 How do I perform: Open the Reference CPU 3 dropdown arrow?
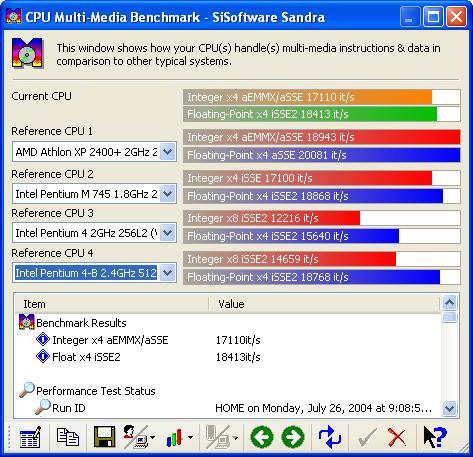tap(167, 233)
